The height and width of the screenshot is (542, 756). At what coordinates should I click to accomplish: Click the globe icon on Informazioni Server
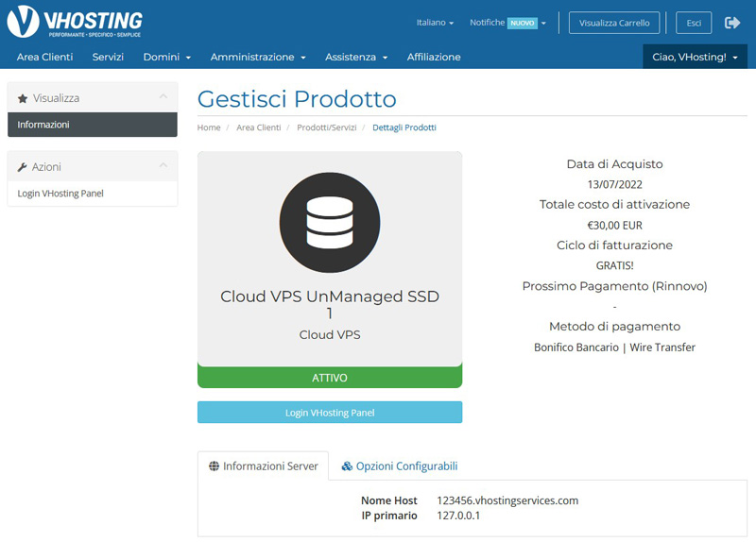pyautogui.click(x=214, y=466)
